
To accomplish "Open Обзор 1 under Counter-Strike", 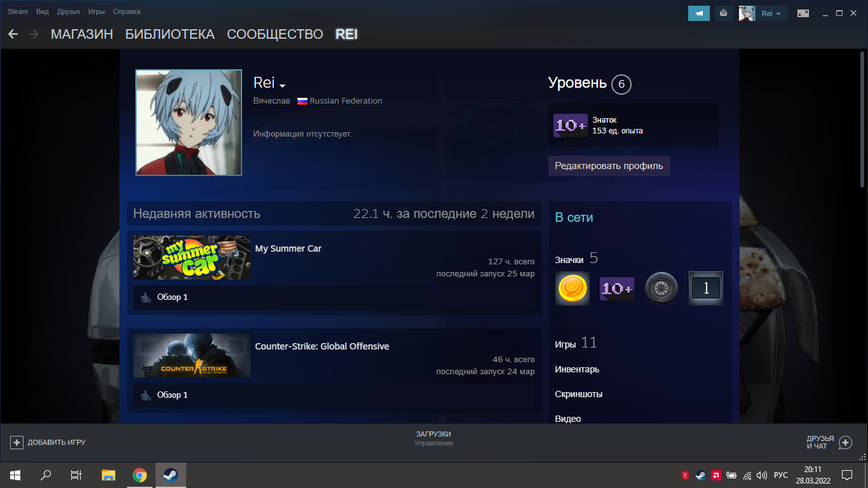I will point(172,395).
